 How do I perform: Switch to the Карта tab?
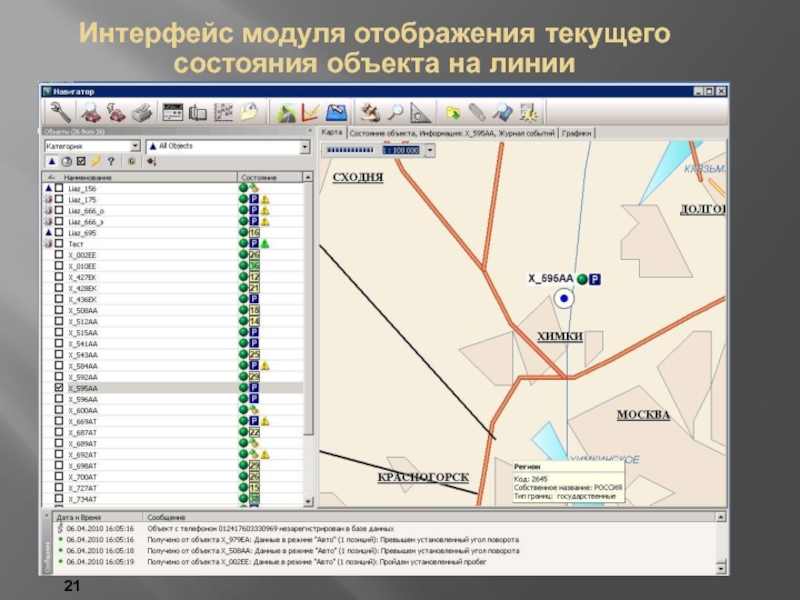click(x=332, y=132)
